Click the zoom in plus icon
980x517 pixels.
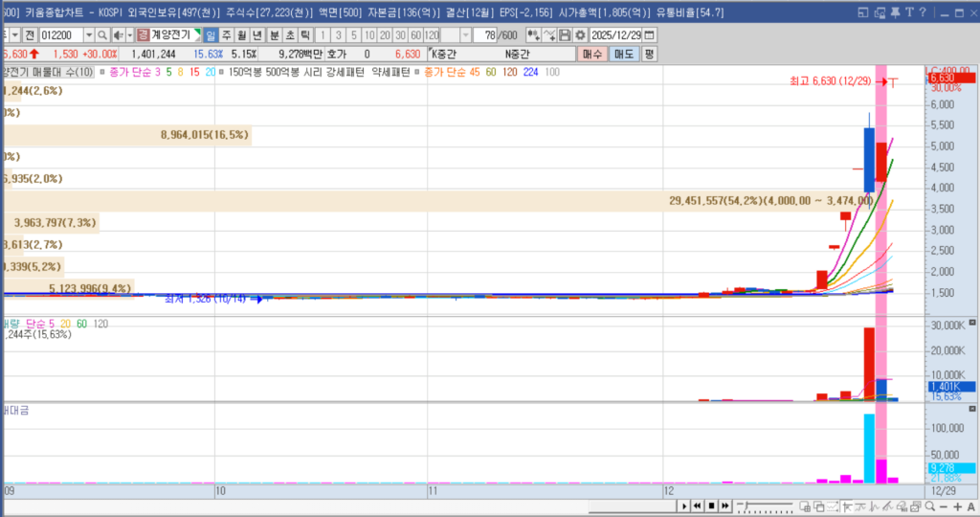click(x=957, y=506)
